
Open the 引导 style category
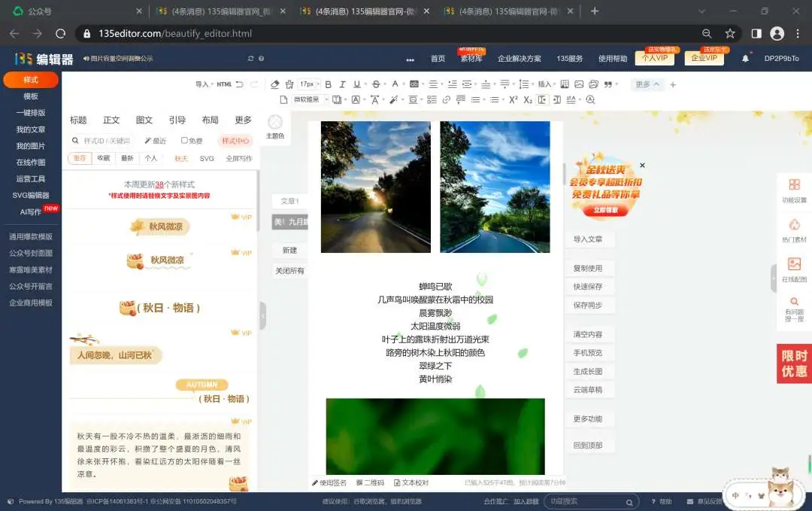[x=177, y=120]
